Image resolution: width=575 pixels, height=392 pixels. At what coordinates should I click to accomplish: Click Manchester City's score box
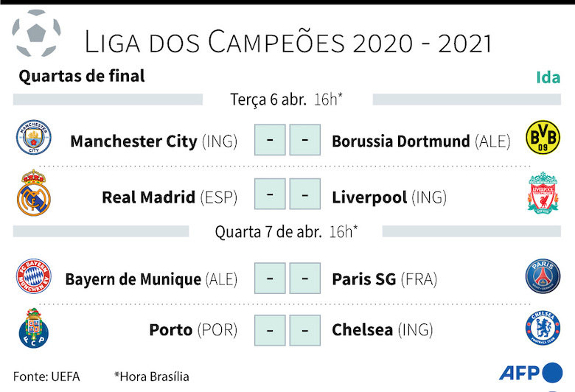tap(270, 140)
